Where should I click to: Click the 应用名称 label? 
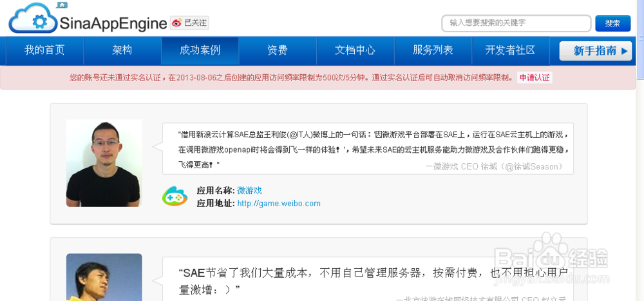point(216,190)
